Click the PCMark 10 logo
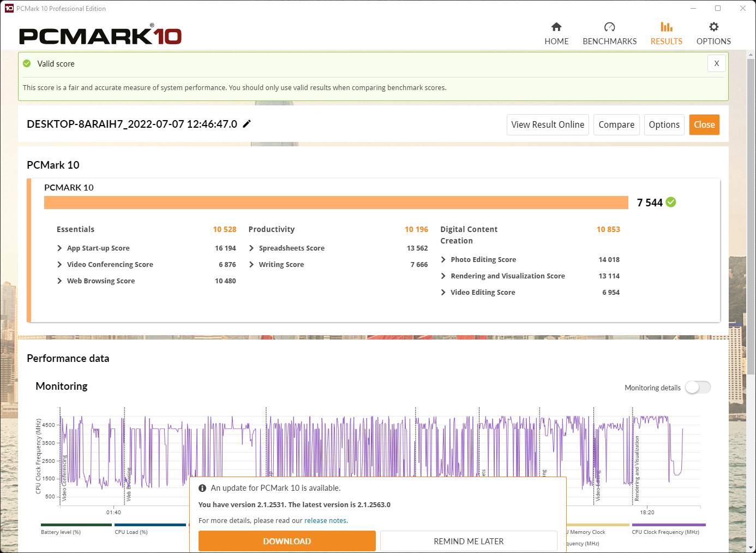Viewport: 756px width, 553px height. coord(100,35)
